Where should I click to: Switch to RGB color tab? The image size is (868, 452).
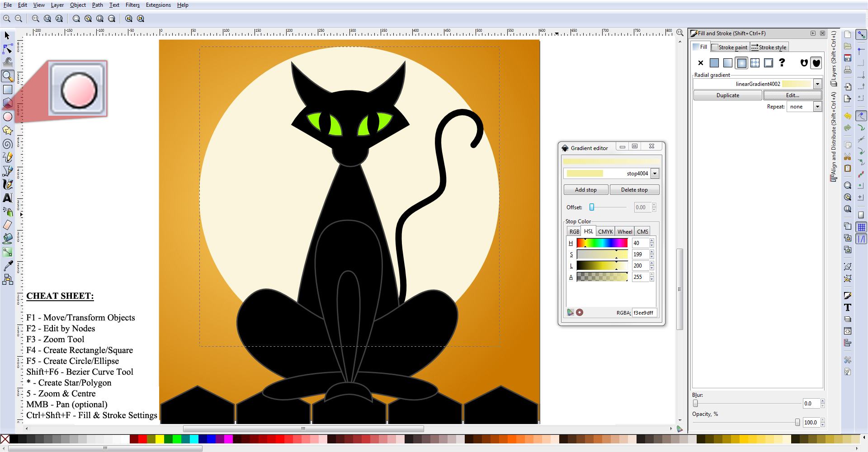pos(574,231)
